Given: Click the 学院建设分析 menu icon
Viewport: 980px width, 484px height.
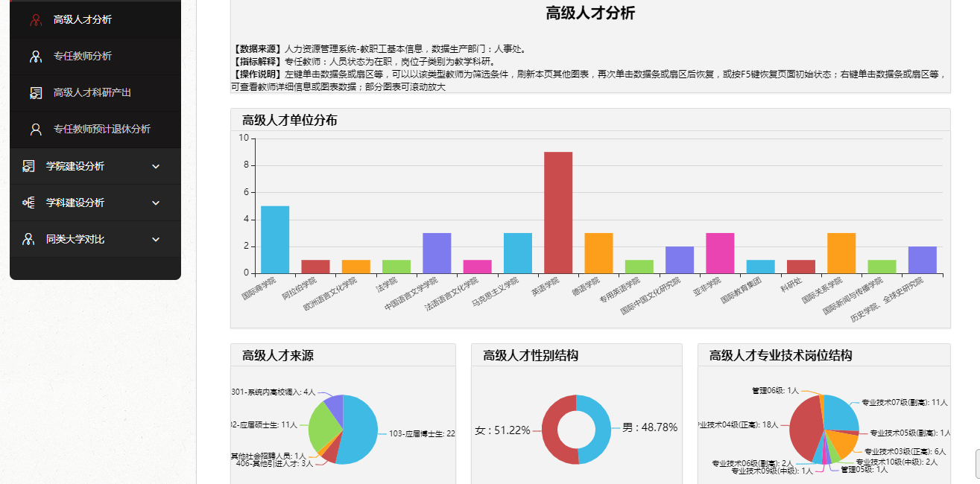Looking at the screenshot, I should click(28, 166).
